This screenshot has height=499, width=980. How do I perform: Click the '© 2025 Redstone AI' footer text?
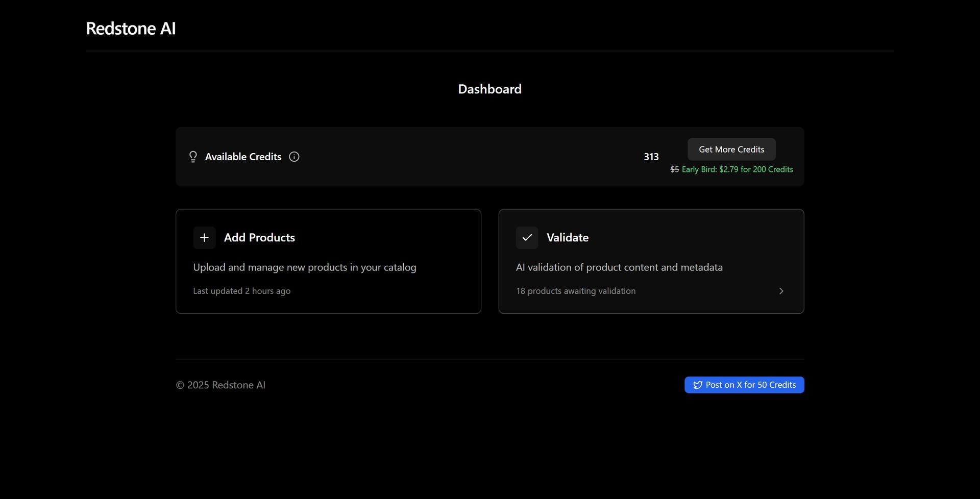tap(220, 385)
